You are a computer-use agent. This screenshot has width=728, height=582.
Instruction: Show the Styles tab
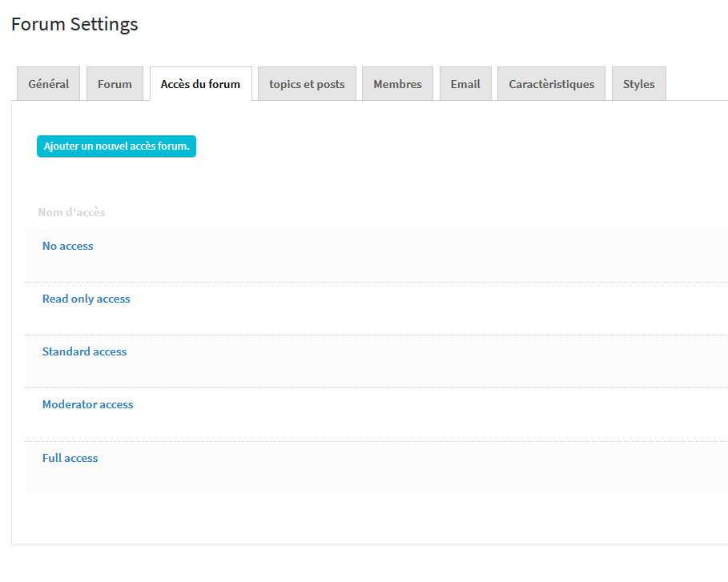click(639, 84)
